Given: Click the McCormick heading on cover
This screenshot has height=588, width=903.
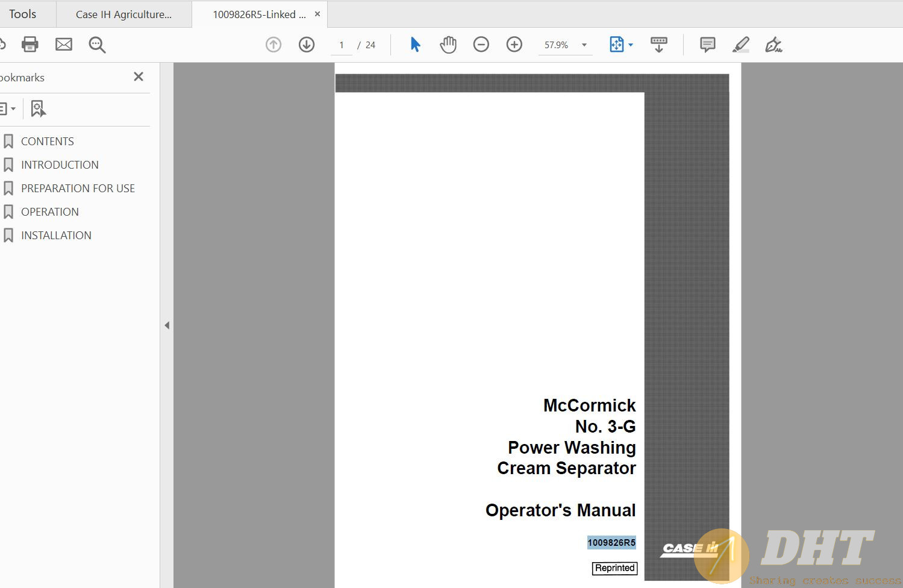Looking at the screenshot, I should (590, 405).
